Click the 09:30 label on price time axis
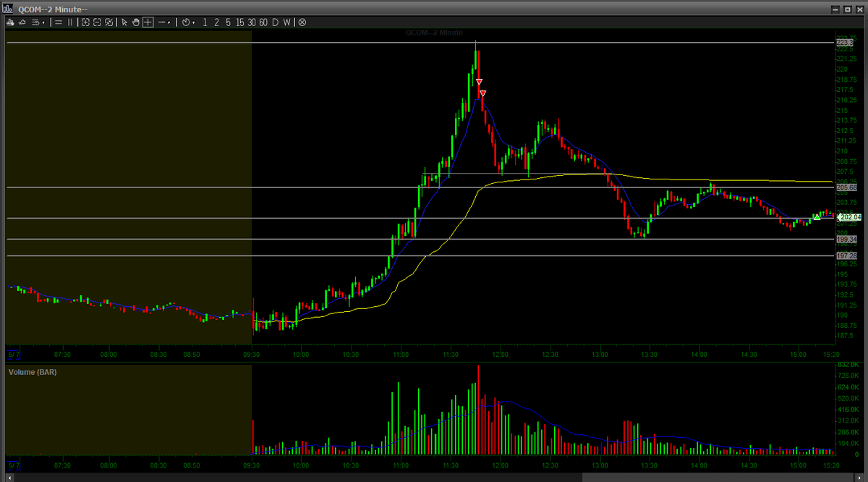 coord(252,355)
